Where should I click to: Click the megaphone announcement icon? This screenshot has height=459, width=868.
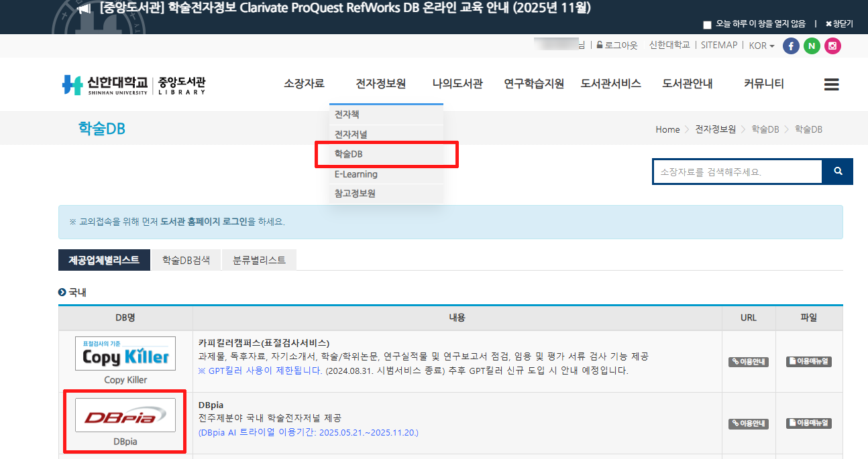point(84,9)
